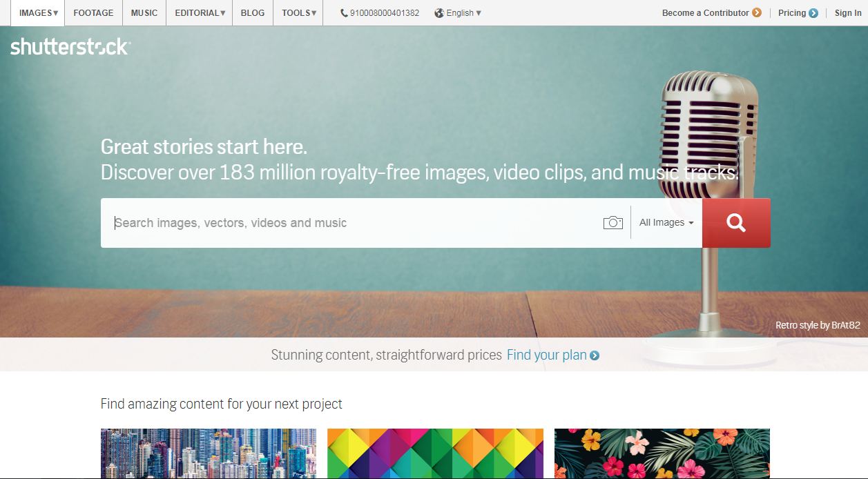Image resolution: width=868 pixels, height=479 pixels.
Task: Open the BLOG page
Action: (x=253, y=13)
